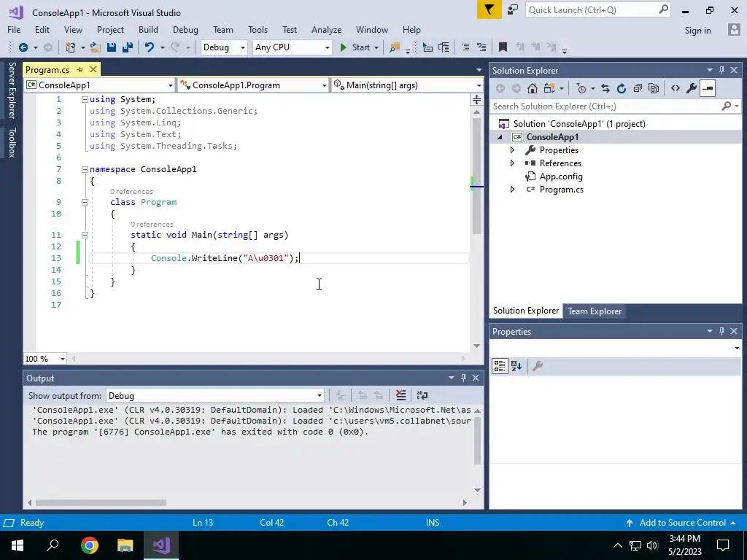Open the Debug configuration dropdown
Viewport: 747px width, 560px height.
223,47
